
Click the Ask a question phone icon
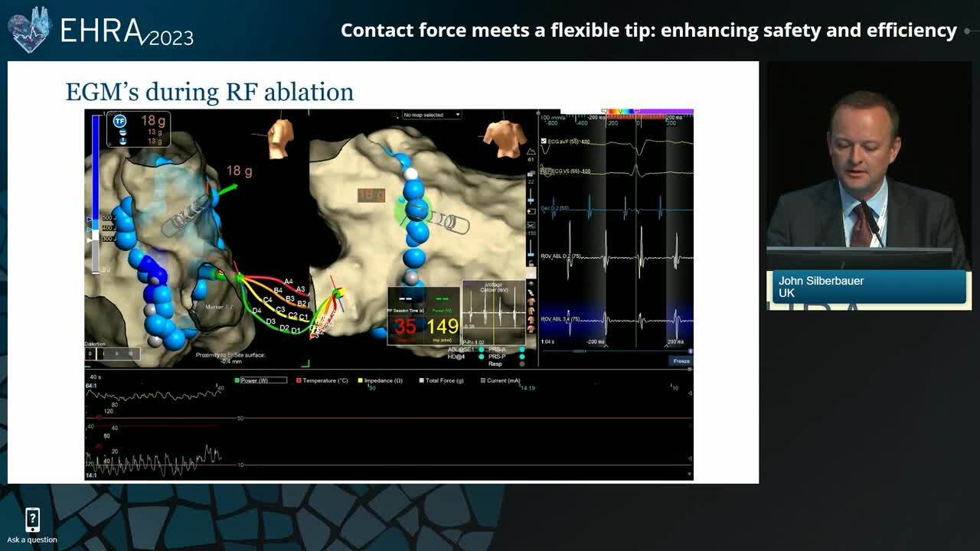click(x=32, y=520)
